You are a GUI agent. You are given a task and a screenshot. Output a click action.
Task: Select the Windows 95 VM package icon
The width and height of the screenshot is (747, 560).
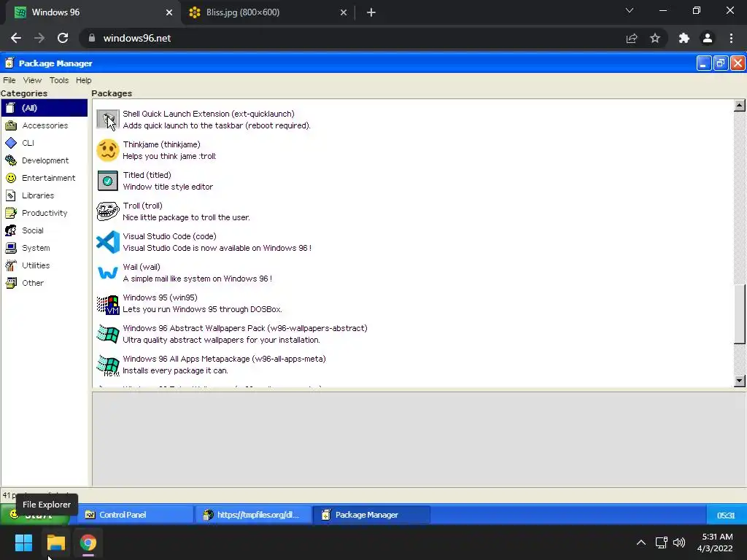108,304
